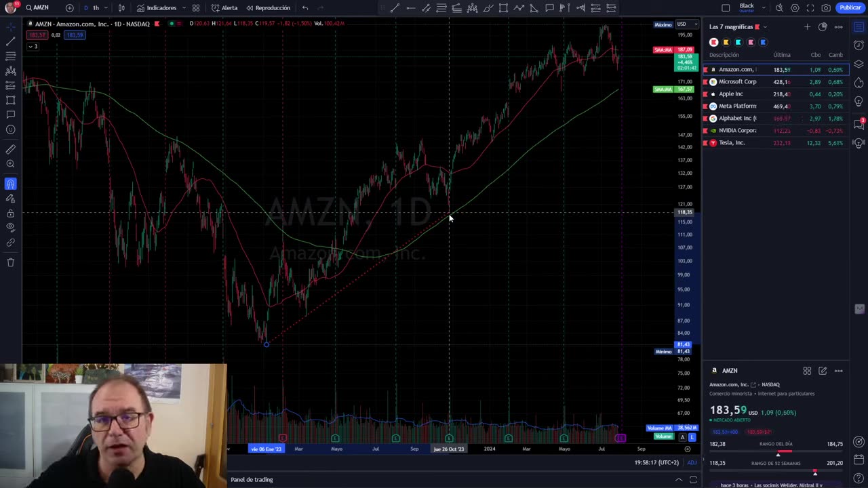Screen dimensions: 868x488
Task: Select Meta Platforms in watchlist
Action: [776, 106]
